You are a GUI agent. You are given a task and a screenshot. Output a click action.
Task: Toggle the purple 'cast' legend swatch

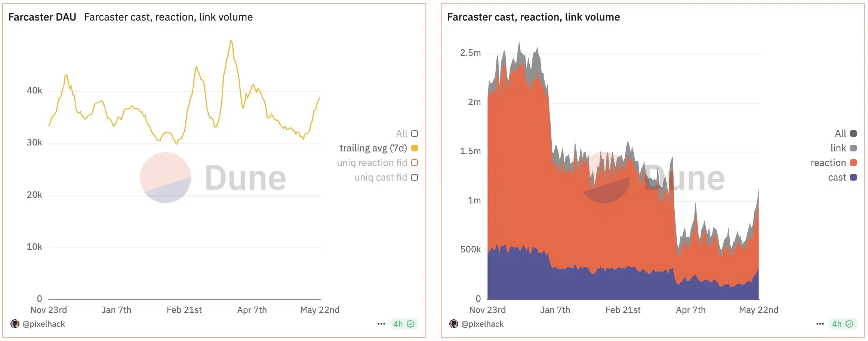pyautogui.click(x=853, y=177)
